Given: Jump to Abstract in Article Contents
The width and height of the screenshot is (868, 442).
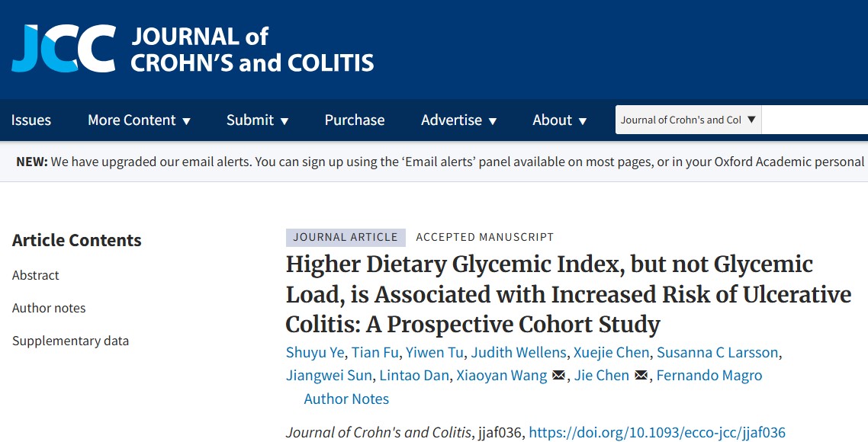Looking at the screenshot, I should tap(36, 275).
